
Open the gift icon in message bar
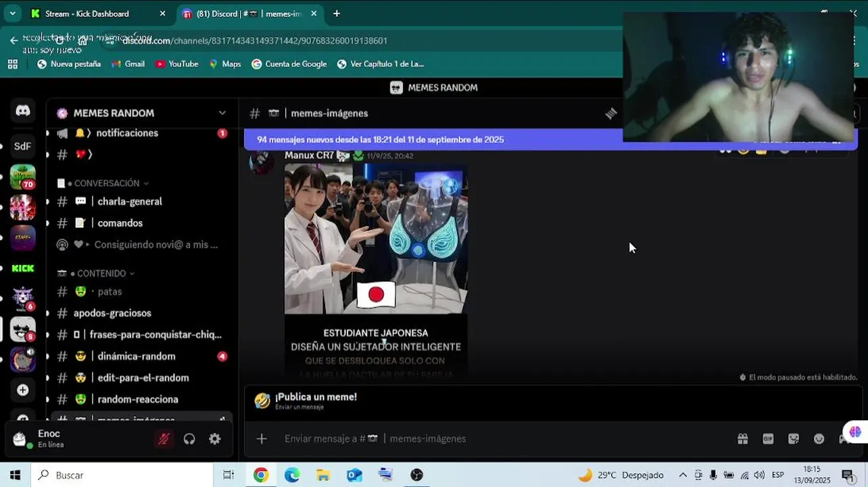click(x=743, y=439)
